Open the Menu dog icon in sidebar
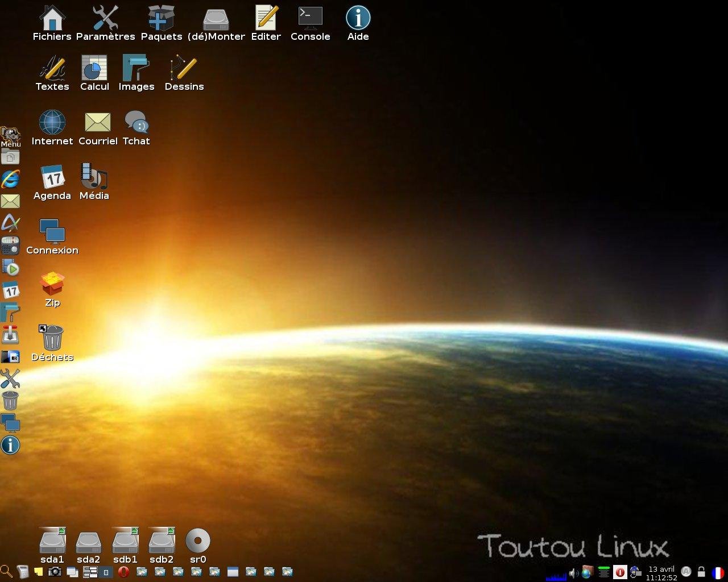Image resolution: width=728 pixels, height=582 pixels. pos(10,136)
